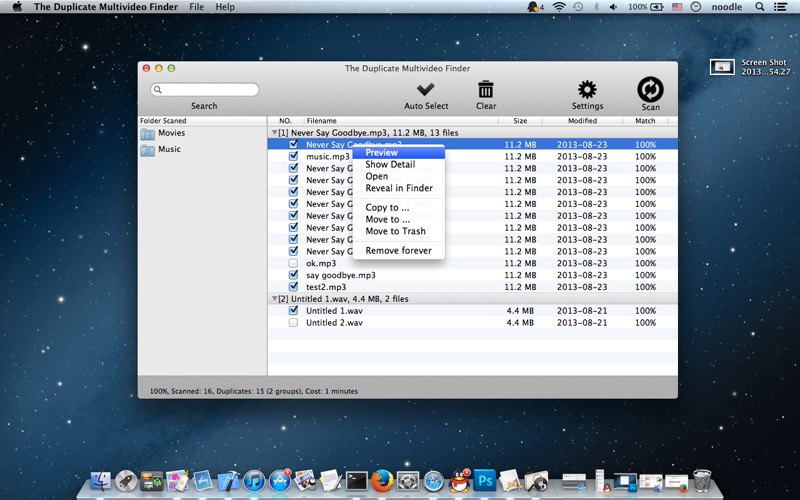Sort by the Match column header

(x=645, y=121)
